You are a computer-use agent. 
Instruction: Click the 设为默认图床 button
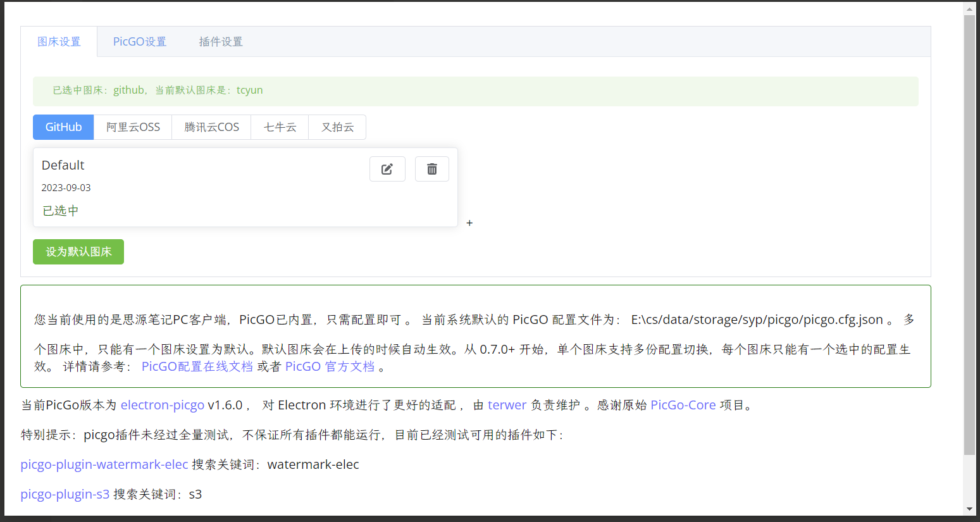tap(78, 252)
